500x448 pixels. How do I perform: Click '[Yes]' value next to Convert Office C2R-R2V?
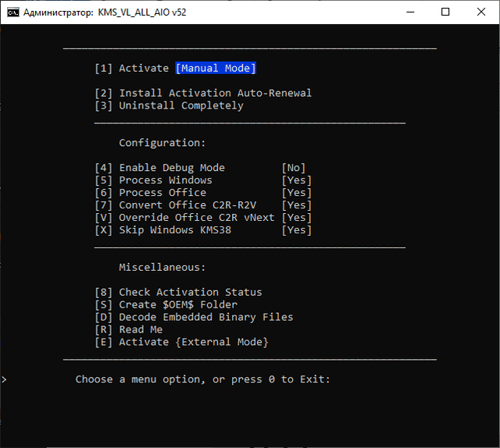(297, 205)
